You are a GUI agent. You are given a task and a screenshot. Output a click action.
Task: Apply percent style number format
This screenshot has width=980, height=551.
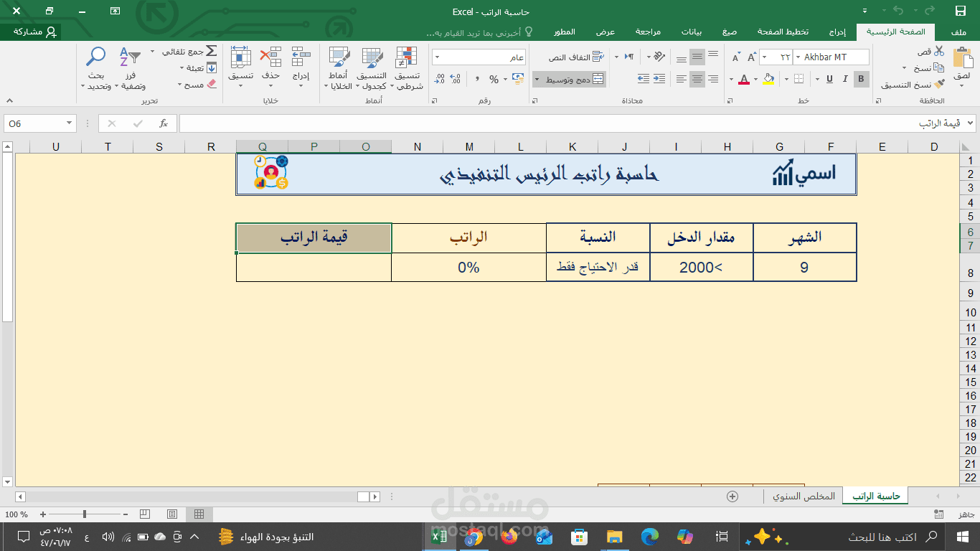[x=494, y=79]
